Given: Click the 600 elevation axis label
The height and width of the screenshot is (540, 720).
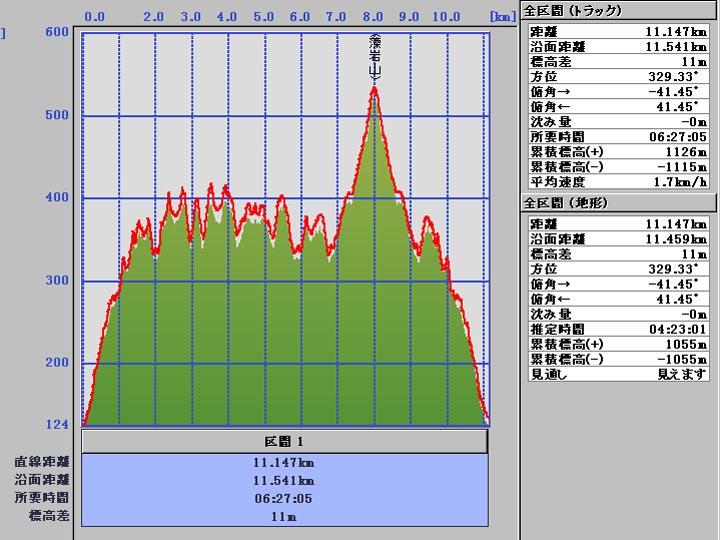Looking at the screenshot, I should point(57,31).
